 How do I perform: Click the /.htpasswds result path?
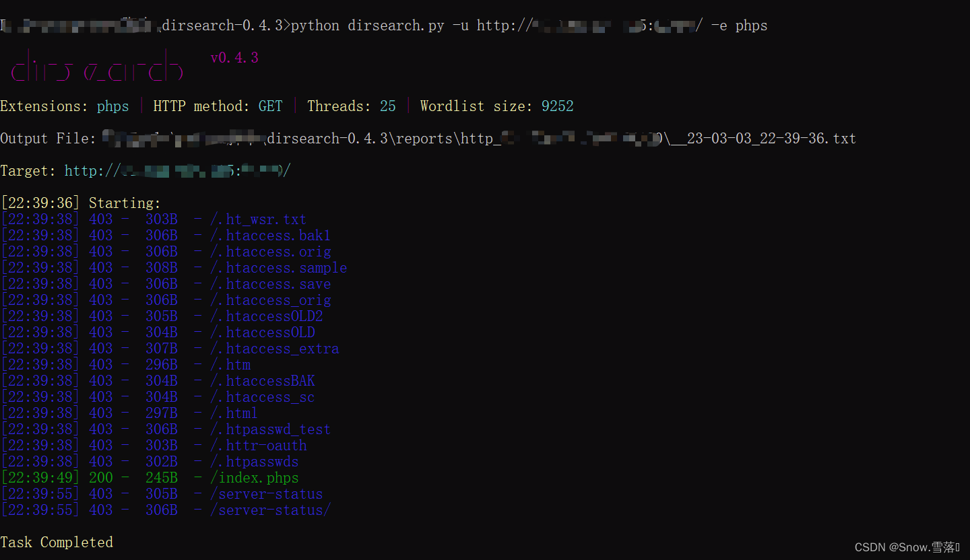pos(255,462)
